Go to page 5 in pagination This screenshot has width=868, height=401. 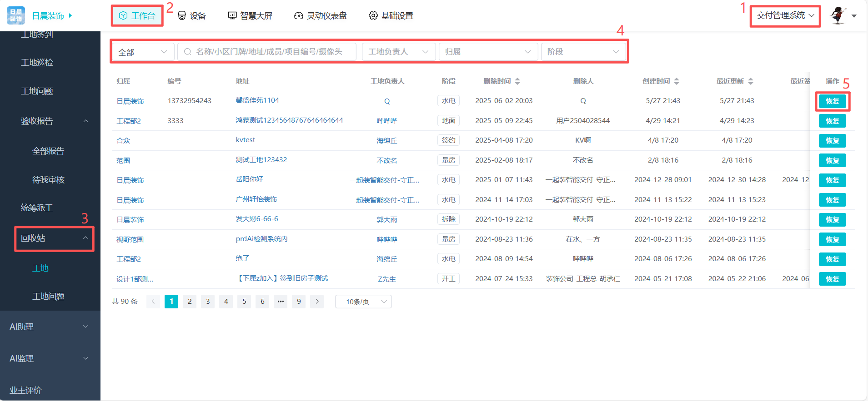(x=244, y=302)
